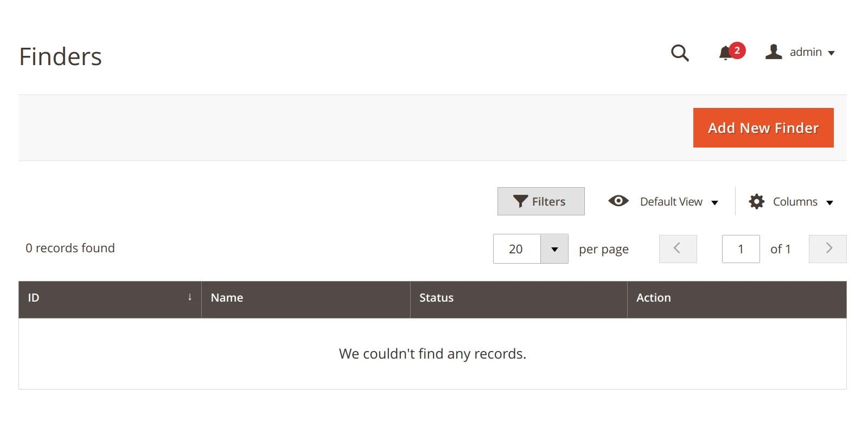Click the Default View eye icon

pyautogui.click(x=618, y=201)
